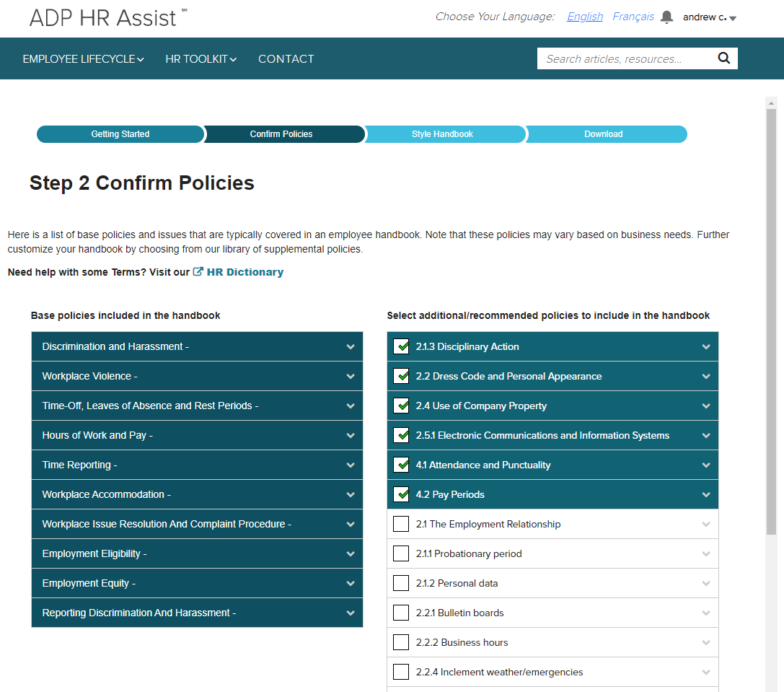Expand 4.1 Attendance and Punctuality details
Viewport: 784px width, 692px height.
click(705, 465)
